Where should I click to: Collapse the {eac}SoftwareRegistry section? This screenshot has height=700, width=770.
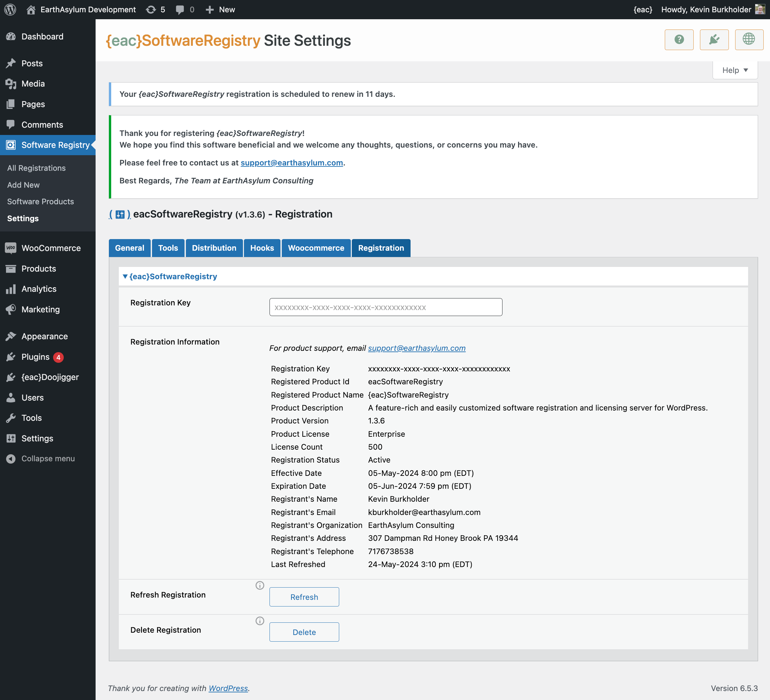[x=125, y=276]
